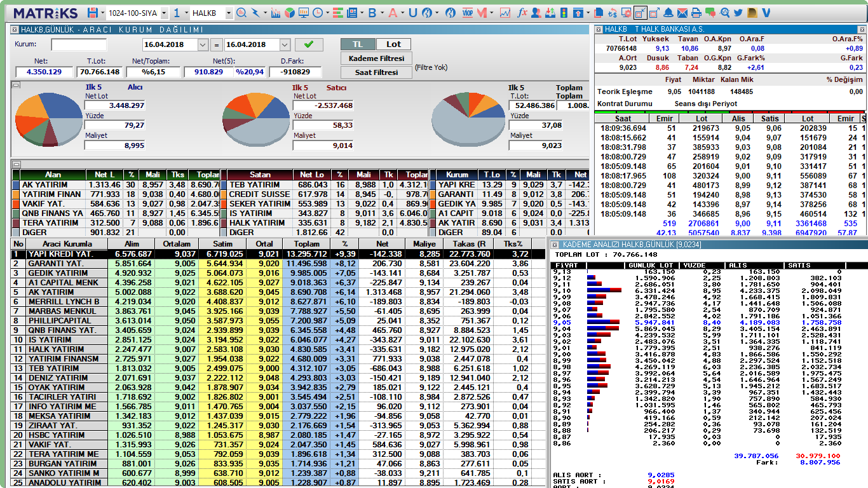Click the lightning bolt icon in toolbar
Screen dimensions: 868x488
point(255,13)
